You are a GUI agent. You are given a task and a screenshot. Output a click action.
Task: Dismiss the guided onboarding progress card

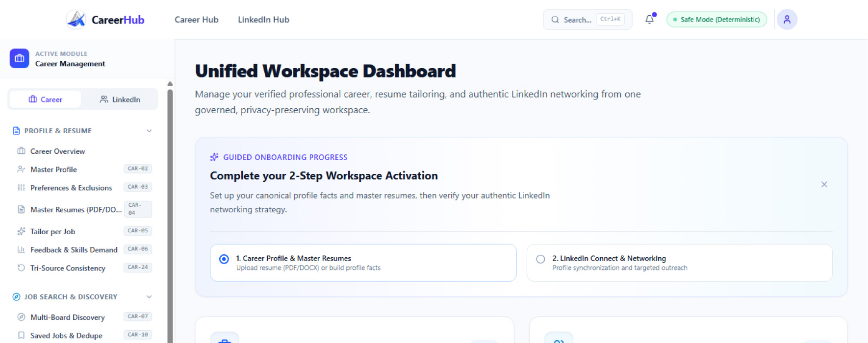(x=824, y=184)
